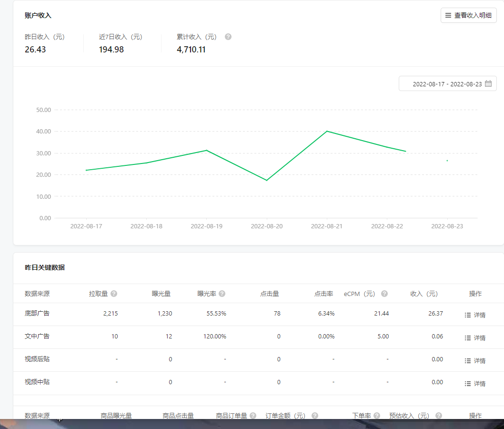The width and height of the screenshot is (504, 429).
Task: Click the 昨日收入 value 26.43
Action: coord(35,50)
